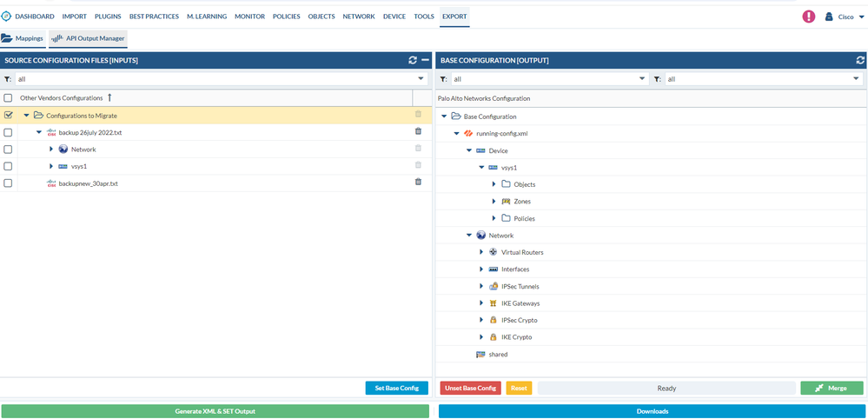Click the red alert notification icon
868x419 pixels.
tap(808, 17)
